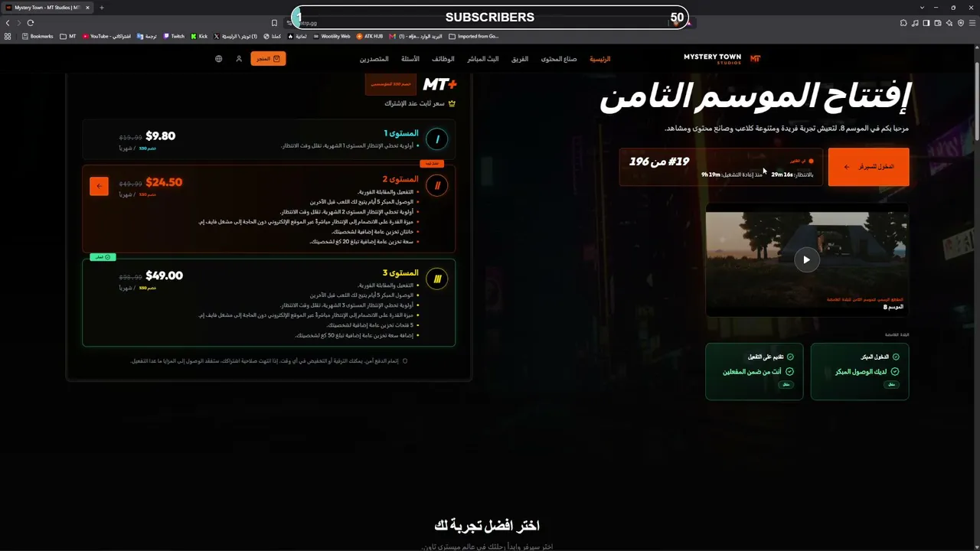Open the apps grid in bookmarks bar
This screenshot has width=980, height=551.
8,36
